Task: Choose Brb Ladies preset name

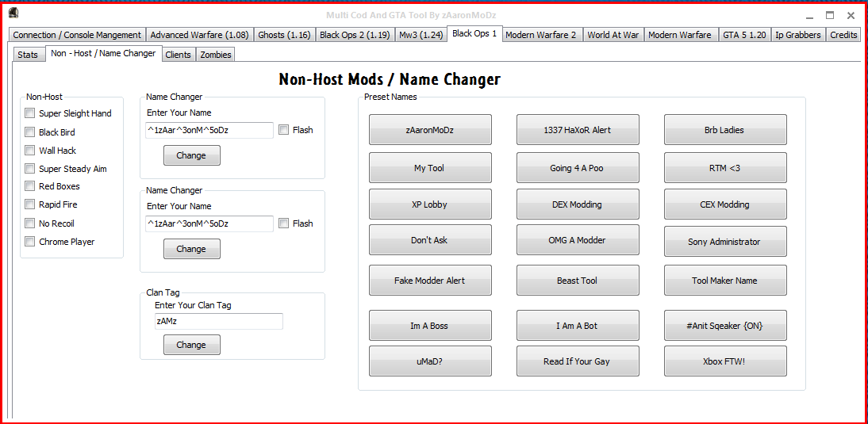Action: [725, 130]
